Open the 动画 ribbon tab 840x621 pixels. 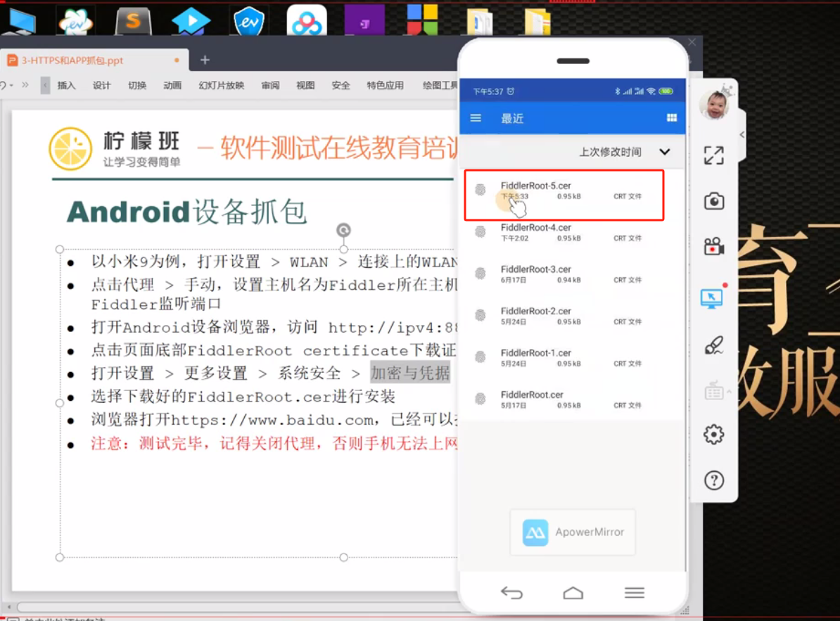click(172, 85)
